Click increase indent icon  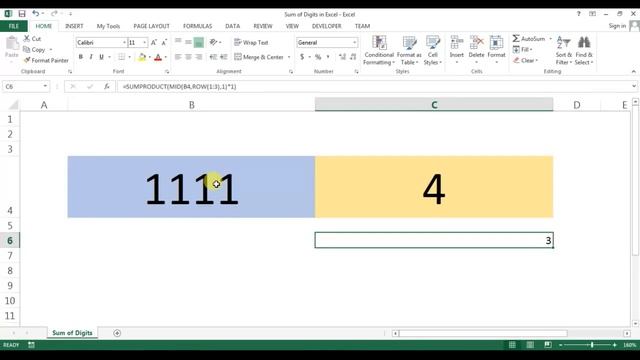224,57
